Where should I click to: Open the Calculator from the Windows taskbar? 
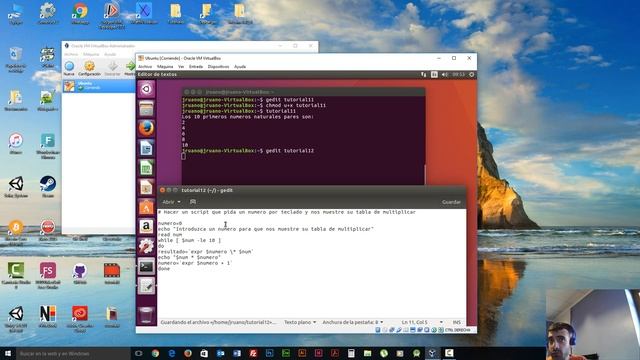click(x=351, y=353)
